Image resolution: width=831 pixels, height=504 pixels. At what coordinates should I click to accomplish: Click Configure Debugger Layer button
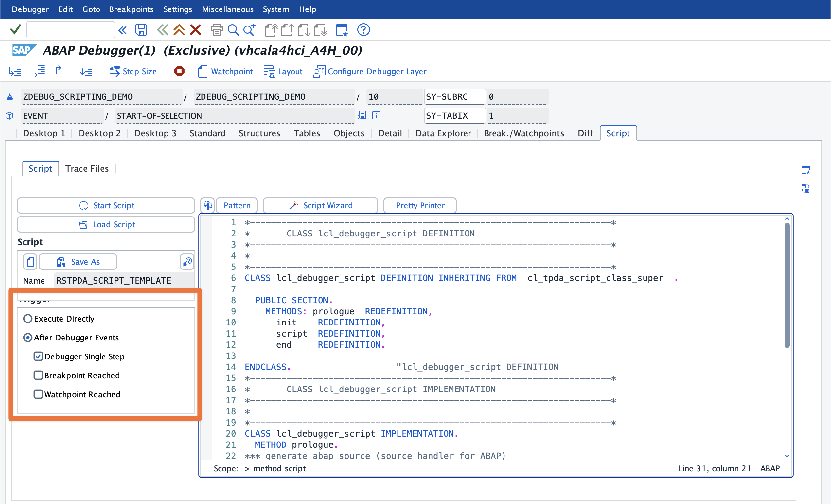pyautogui.click(x=370, y=71)
